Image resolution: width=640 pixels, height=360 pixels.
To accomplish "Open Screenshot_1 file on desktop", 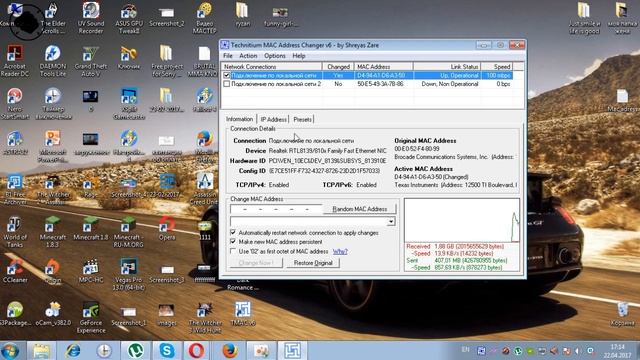I will (x=129, y=316).
